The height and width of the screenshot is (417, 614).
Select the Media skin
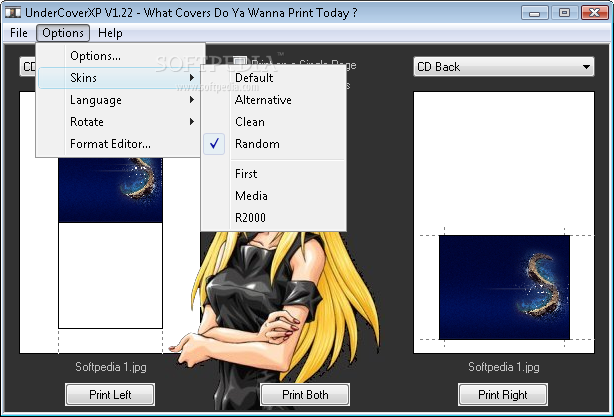pos(274,195)
